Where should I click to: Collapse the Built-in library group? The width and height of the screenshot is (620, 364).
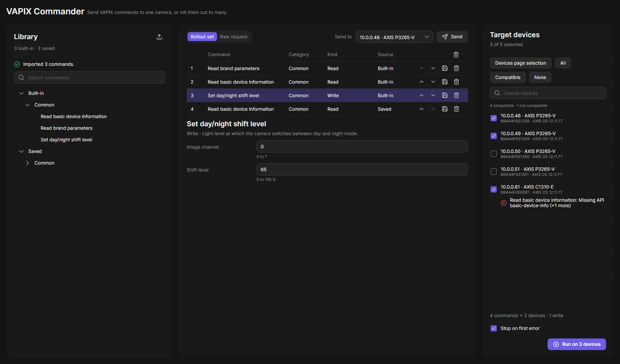(21, 93)
